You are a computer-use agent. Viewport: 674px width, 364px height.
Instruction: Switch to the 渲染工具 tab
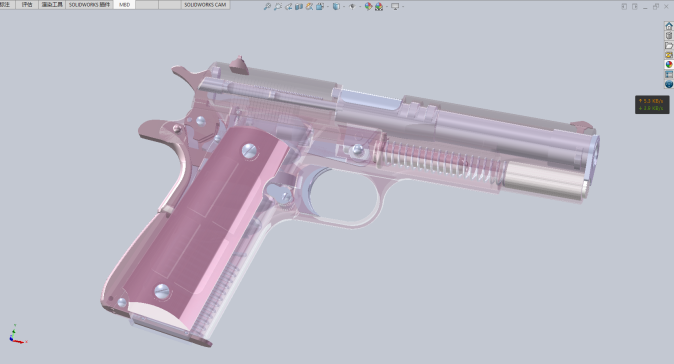52,5
